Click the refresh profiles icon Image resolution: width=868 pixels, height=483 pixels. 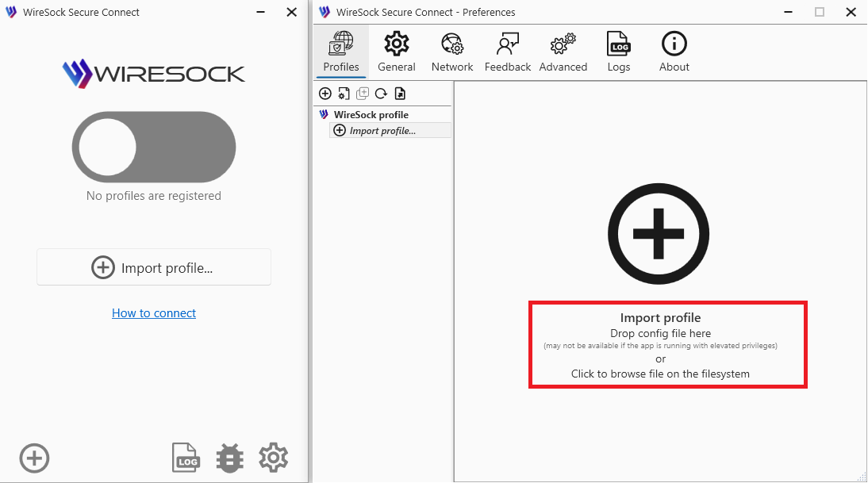point(381,94)
